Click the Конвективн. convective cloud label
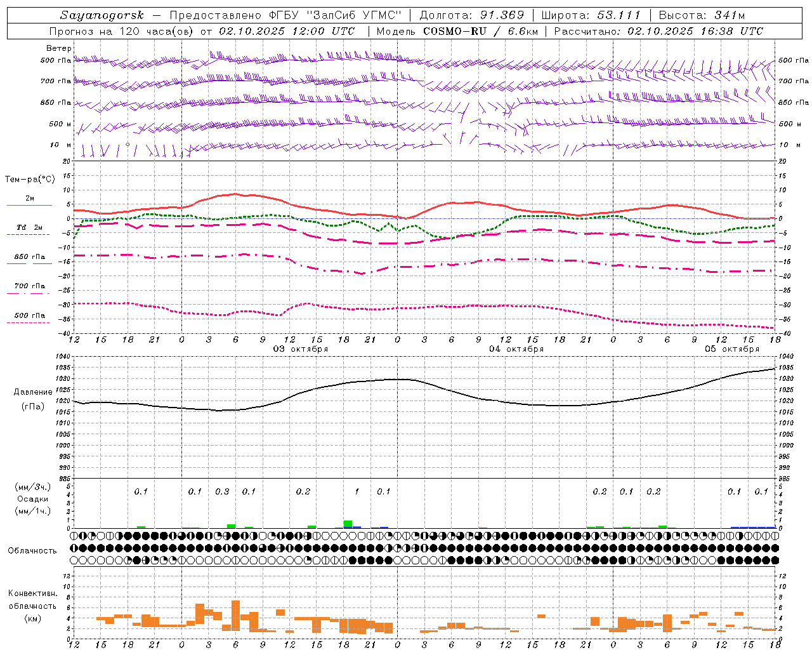The height and width of the screenshot is (650, 812). 32,594
